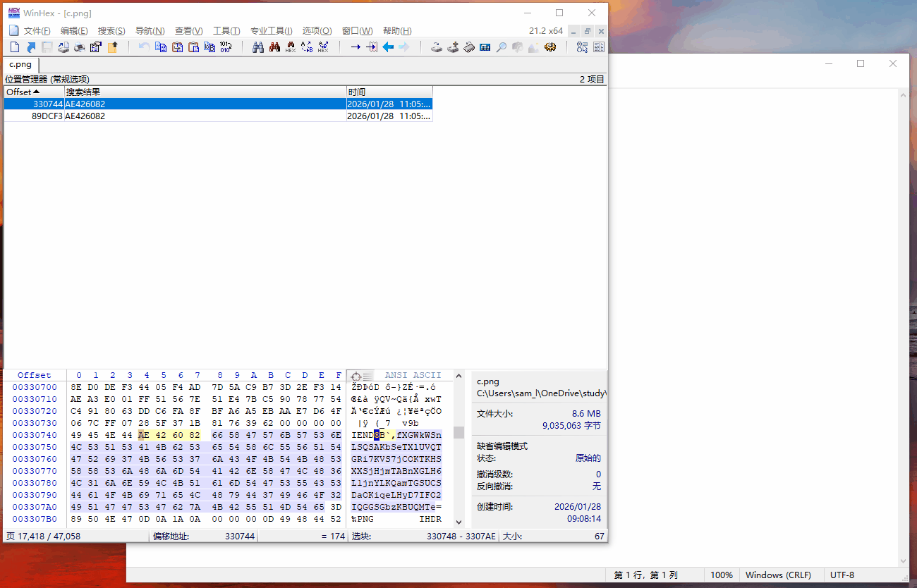Open the 工具(T) menu
917x588 pixels.
click(226, 31)
